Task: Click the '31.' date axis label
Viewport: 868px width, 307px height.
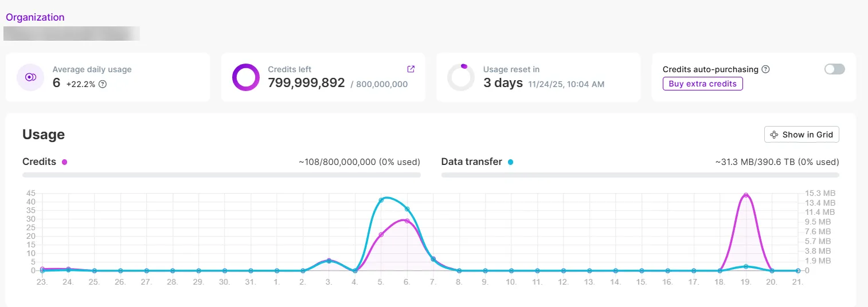Action: coord(251,282)
